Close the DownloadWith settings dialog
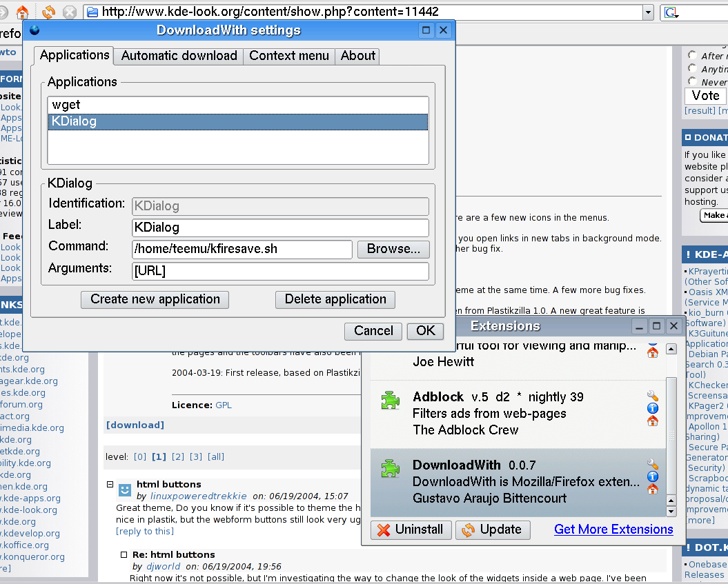Viewport: 728px width, 584px height. point(444,30)
